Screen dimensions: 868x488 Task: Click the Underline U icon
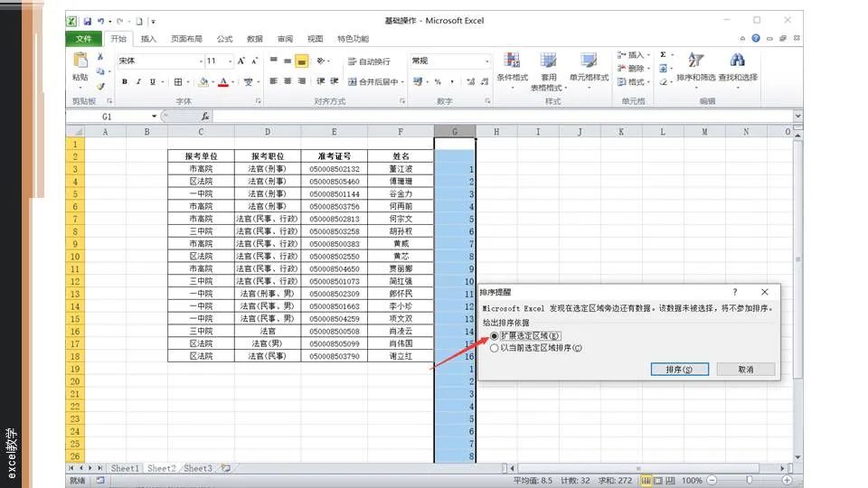tap(152, 81)
